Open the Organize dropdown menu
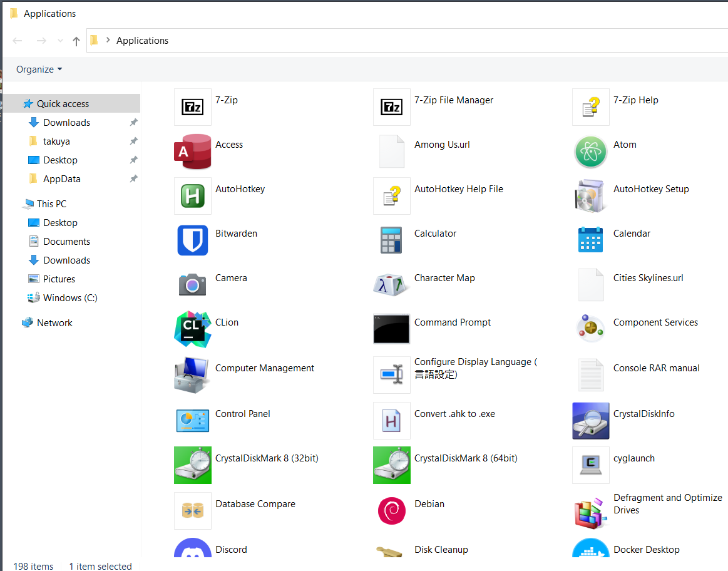The height and width of the screenshot is (571, 728). [39, 69]
